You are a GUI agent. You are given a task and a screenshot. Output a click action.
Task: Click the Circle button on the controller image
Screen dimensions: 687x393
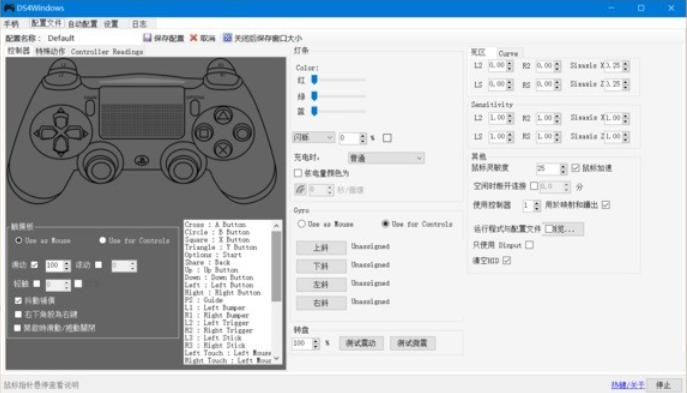tap(242, 132)
